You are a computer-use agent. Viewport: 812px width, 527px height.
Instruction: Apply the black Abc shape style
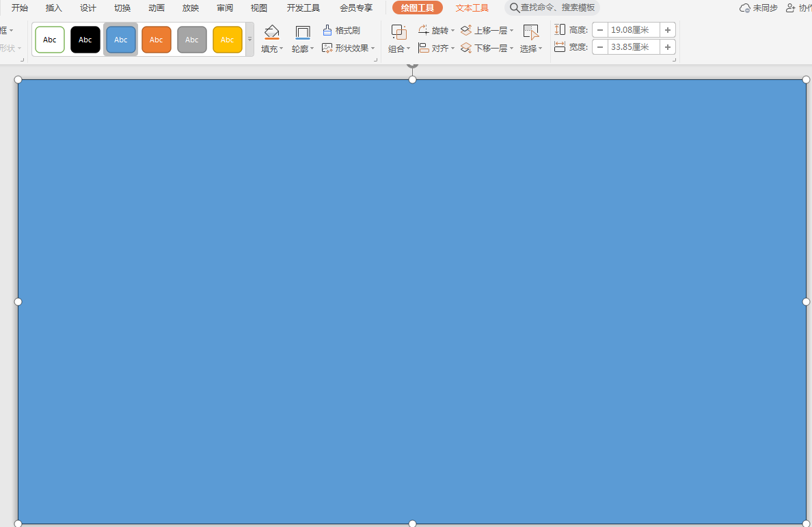pos(85,40)
